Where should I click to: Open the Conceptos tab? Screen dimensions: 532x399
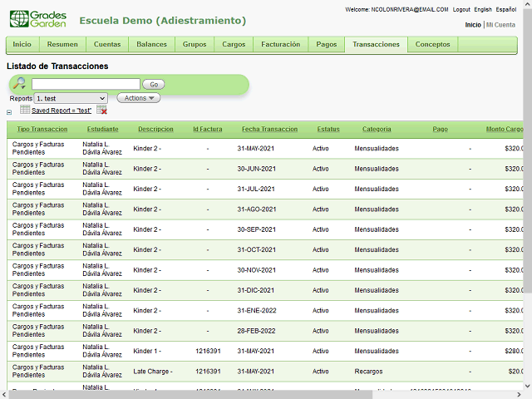pyautogui.click(x=432, y=44)
